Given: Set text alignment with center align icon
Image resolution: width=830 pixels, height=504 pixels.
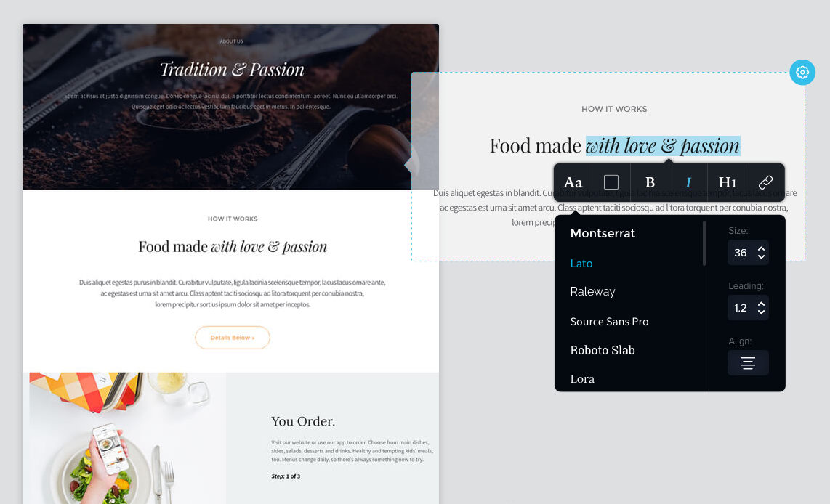Looking at the screenshot, I should (747, 363).
